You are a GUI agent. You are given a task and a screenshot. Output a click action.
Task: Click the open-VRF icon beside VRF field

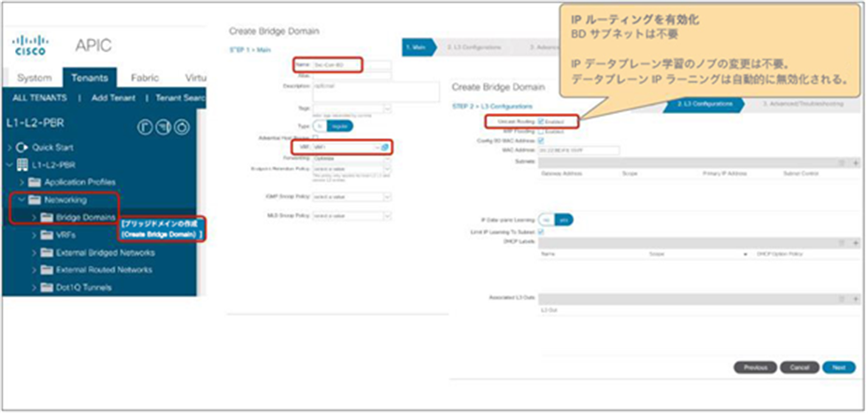(x=385, y=148)
